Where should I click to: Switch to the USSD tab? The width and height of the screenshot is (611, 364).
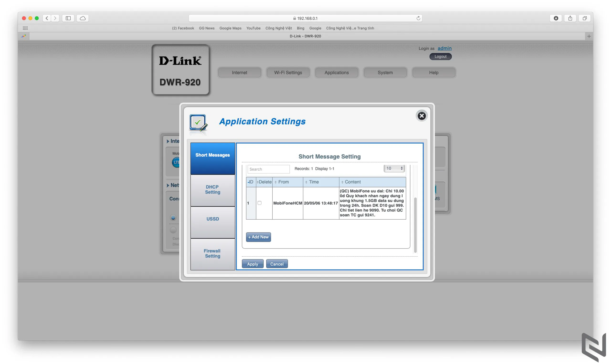pyautogui.click(x=213, y=222)
